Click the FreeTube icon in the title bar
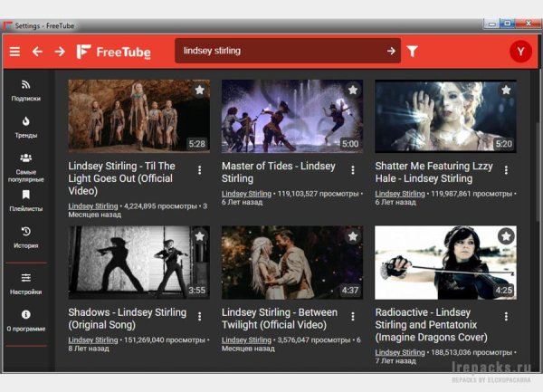Image resolution: width=543 pixels, height=392 pixels. coord(7,25)
